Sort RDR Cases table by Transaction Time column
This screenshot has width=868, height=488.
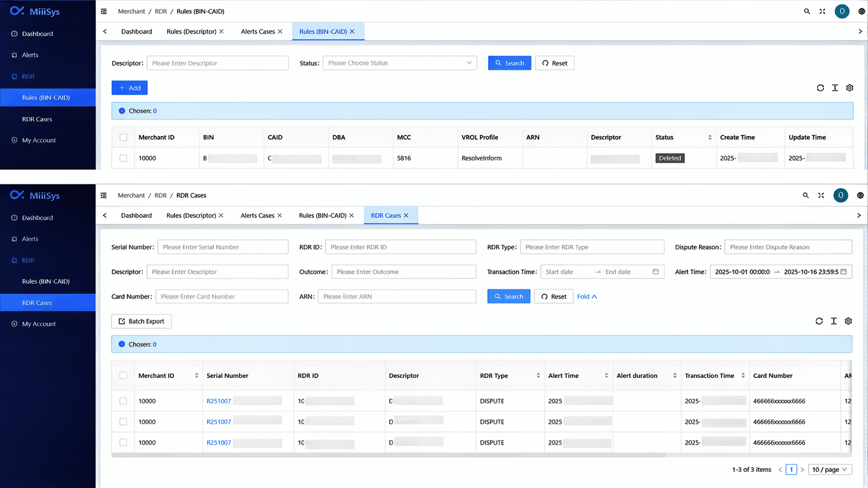[743, 376]
